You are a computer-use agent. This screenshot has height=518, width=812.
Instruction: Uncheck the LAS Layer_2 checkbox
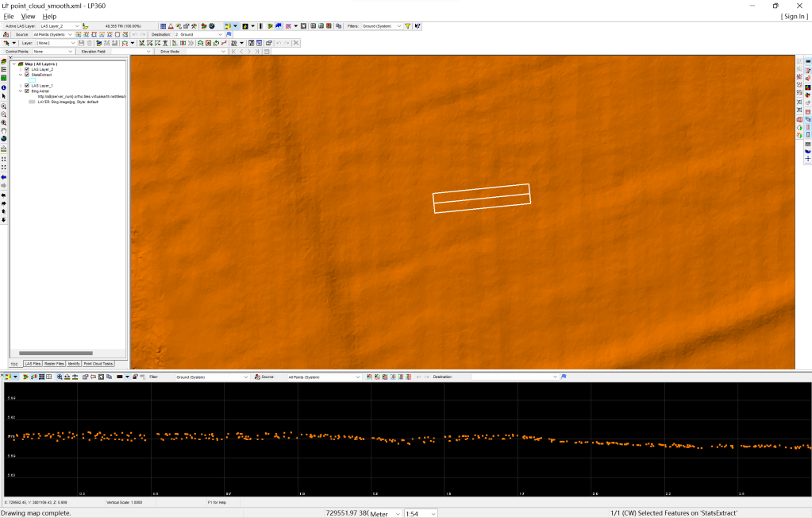[27, 69]
